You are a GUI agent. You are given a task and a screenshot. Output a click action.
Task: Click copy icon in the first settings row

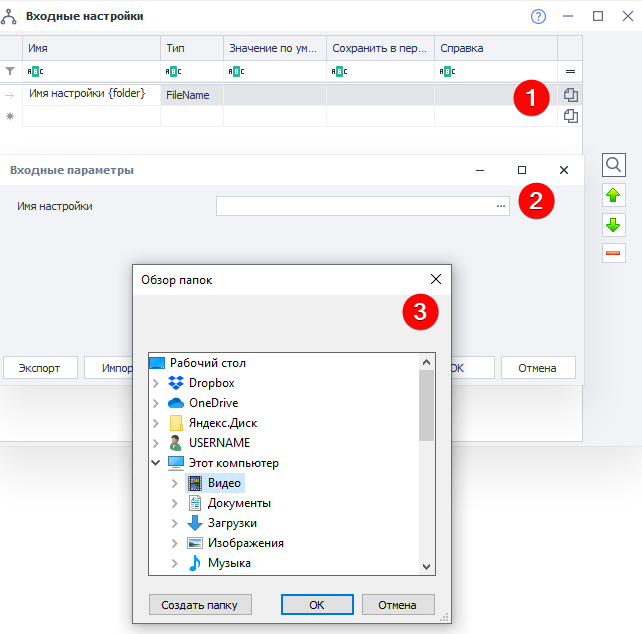pos(570,95)
